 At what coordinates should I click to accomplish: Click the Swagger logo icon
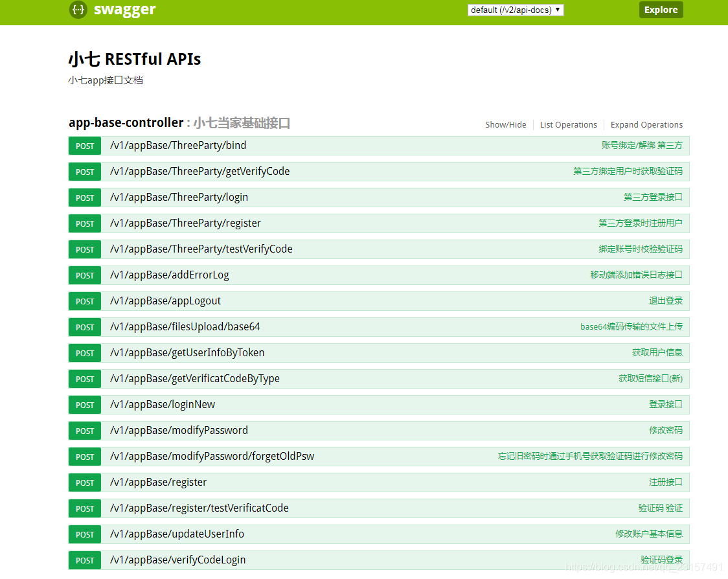click(78, 10)
